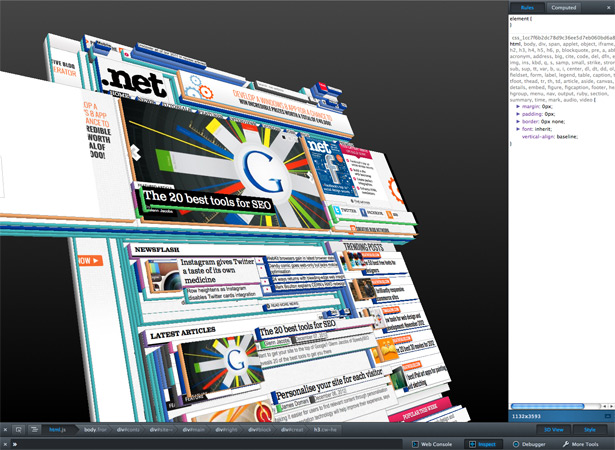Screen dimensions: 615x450
Task: Close the developer toolbar
Action: pos(5,444)
